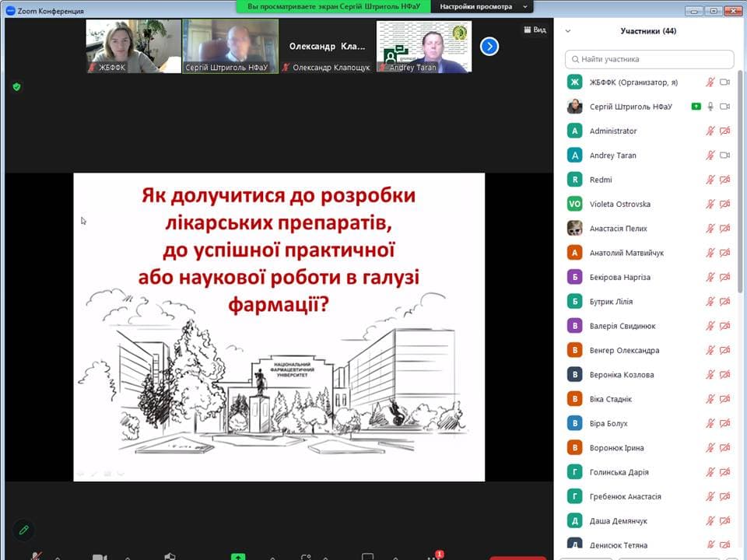This screenshot has width=747, height=560.
Task: Select participant name Даша Демянчук
Action: click(x=619, y=521)
